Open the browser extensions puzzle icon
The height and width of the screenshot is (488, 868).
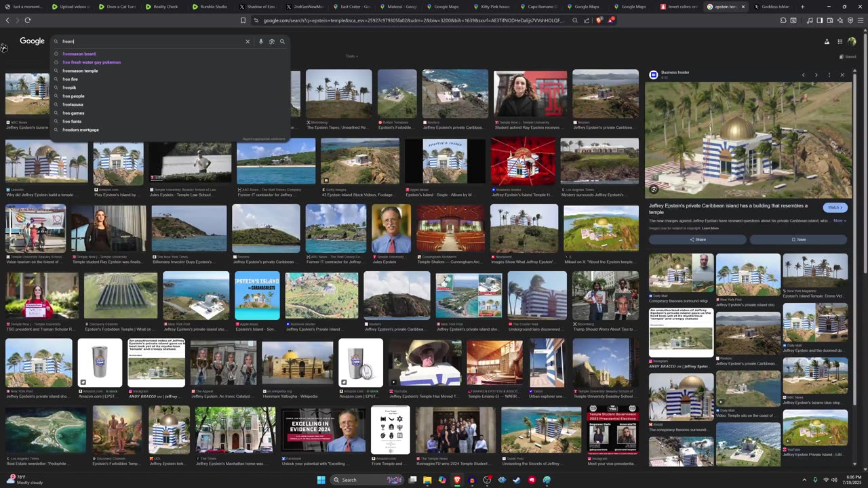click(783, 20)
